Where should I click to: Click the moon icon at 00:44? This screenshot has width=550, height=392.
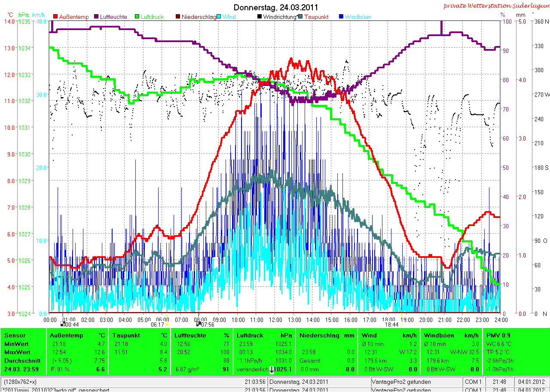pyautogui.click(x=63, y=324)
